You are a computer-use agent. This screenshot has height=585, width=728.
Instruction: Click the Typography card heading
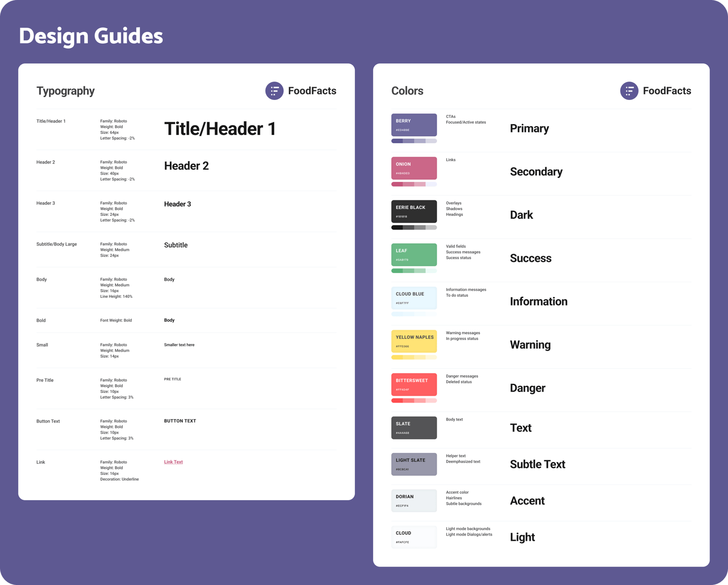[x=66, y=91]
